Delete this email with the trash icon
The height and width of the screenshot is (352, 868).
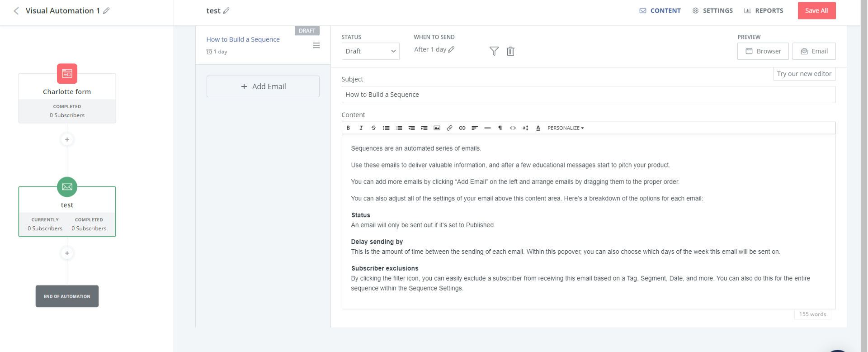tap(510, 51)
